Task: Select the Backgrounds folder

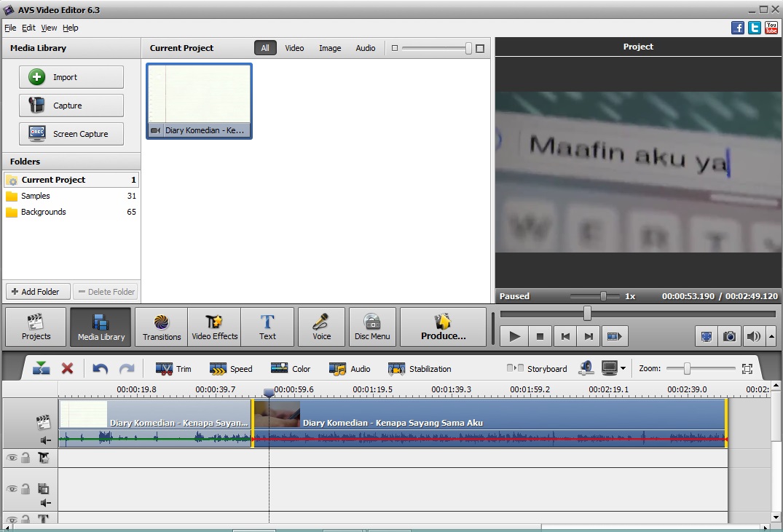Action: coord(71,212)
